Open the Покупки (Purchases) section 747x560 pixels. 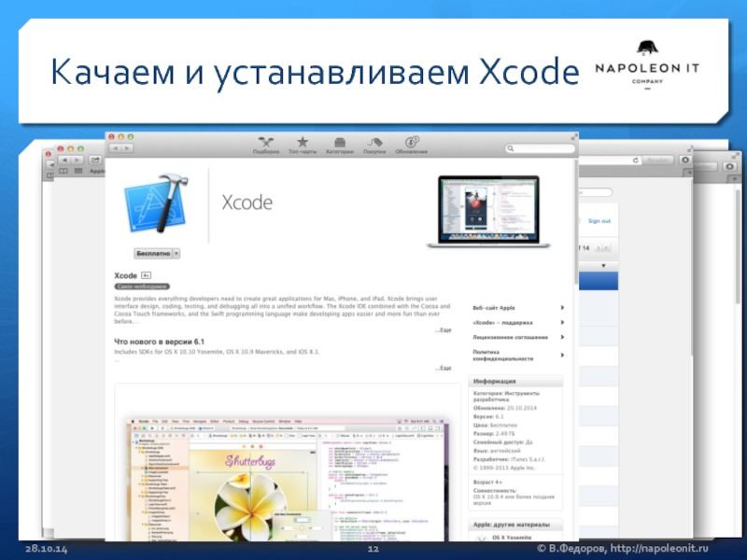pos(374,145)
